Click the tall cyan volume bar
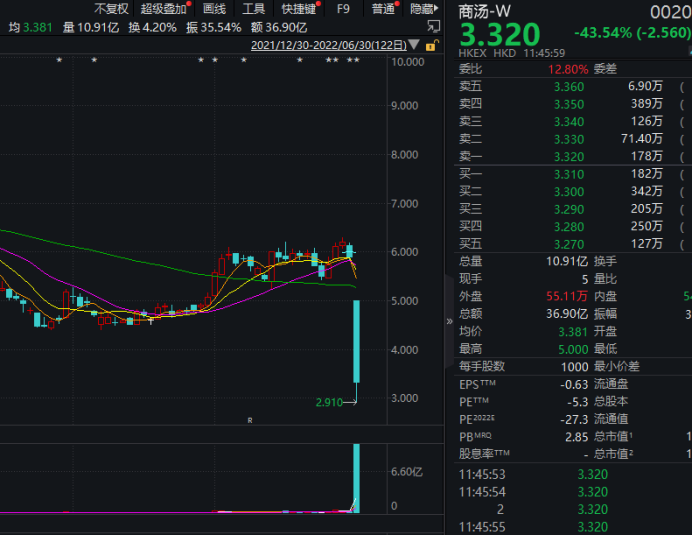The height and width of the screenshot is (535, 693). [356, 478]
